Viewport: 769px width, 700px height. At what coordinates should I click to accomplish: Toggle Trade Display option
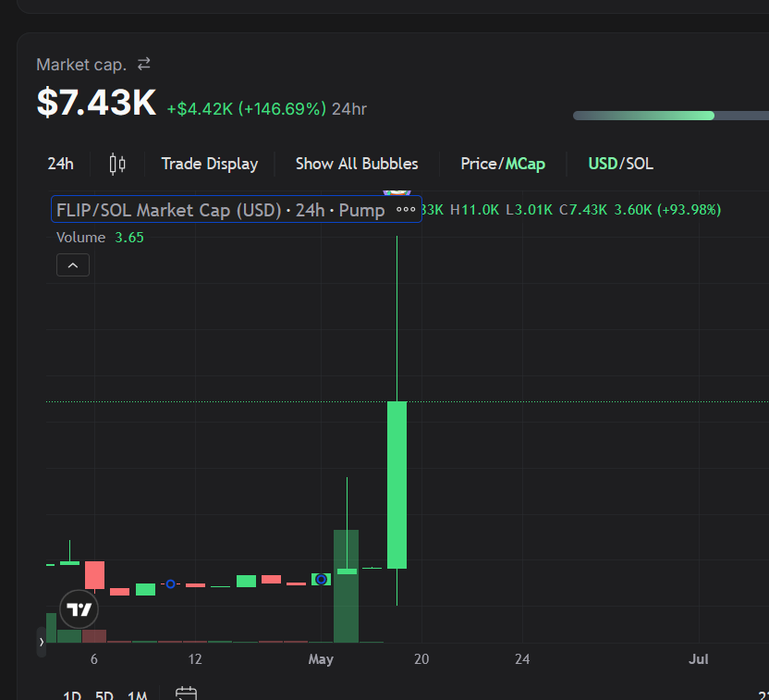210,164
